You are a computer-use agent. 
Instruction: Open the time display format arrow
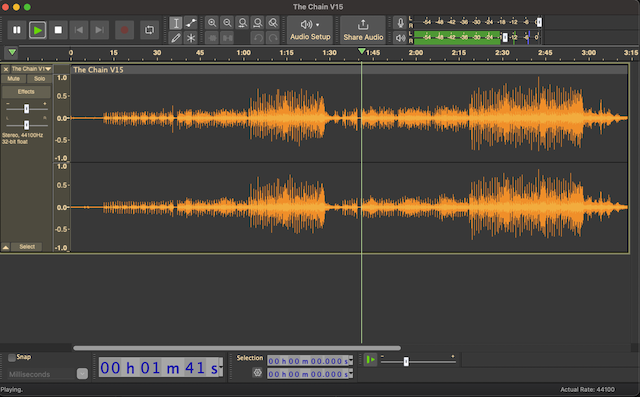coord(221,368)
